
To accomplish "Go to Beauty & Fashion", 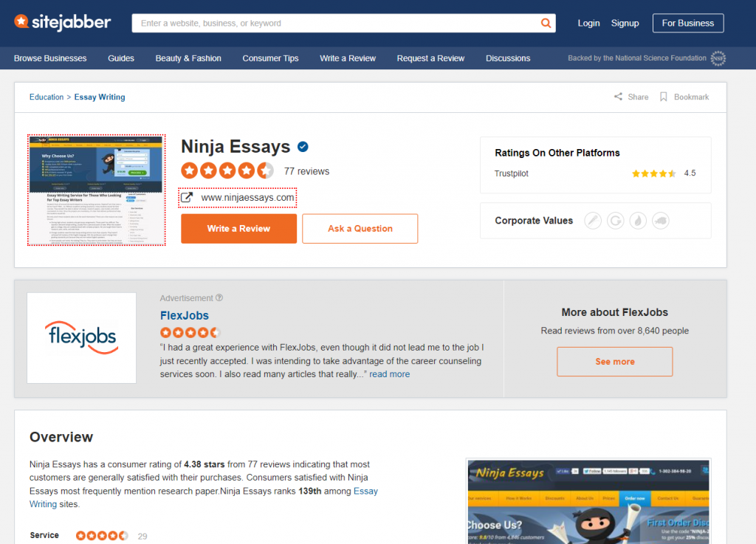I will click(x=188, y=58).
